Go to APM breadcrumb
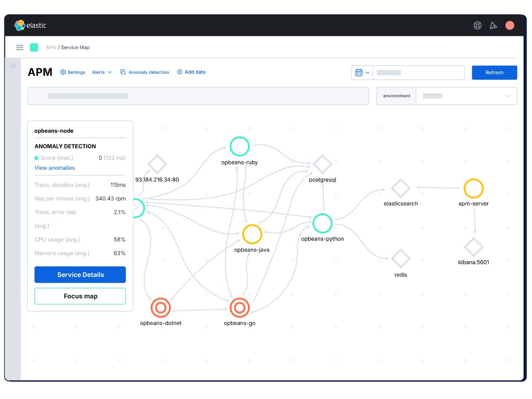 click(51, 47)
